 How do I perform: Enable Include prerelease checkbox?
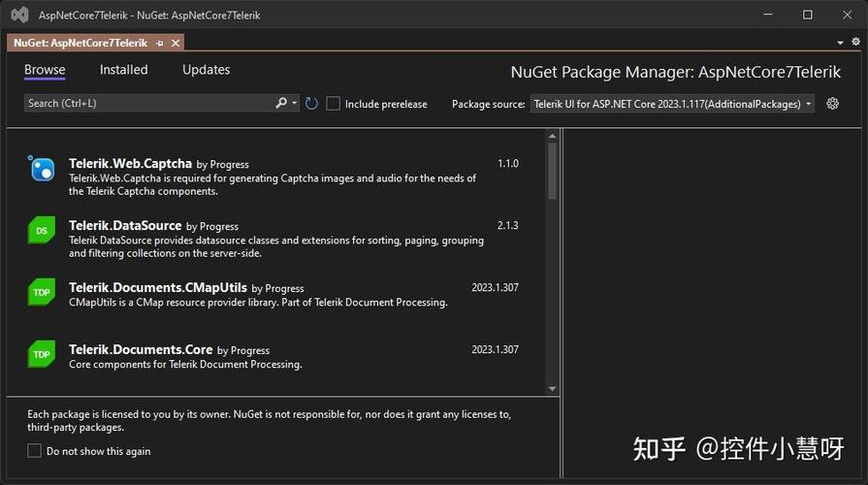pos(334,104)
